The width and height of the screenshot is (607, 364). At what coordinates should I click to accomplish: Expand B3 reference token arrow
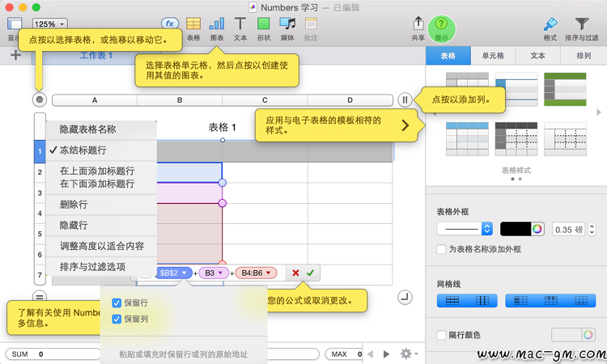pos(221,273)
